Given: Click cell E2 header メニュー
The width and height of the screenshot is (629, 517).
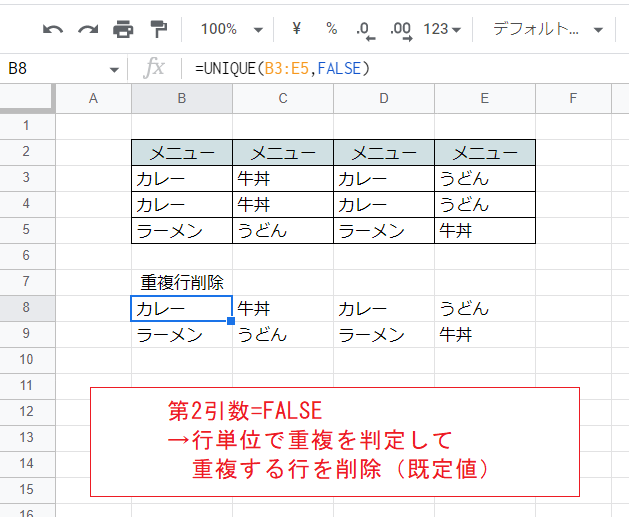Looking at the screenshot, I should [485, 152].
